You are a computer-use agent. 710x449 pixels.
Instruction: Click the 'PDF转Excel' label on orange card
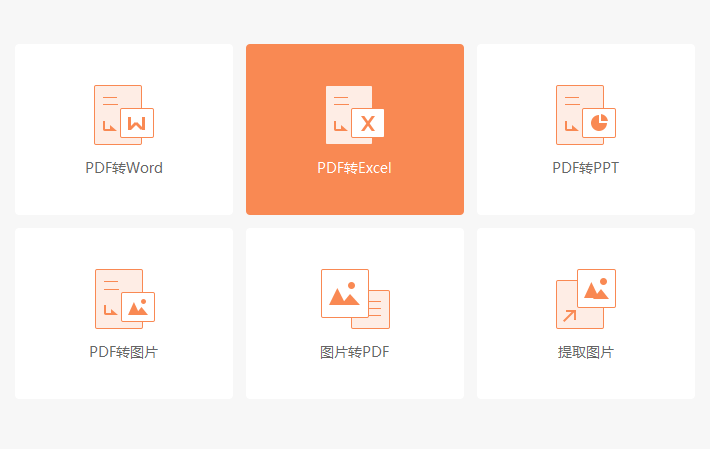[x=354, y=168]
